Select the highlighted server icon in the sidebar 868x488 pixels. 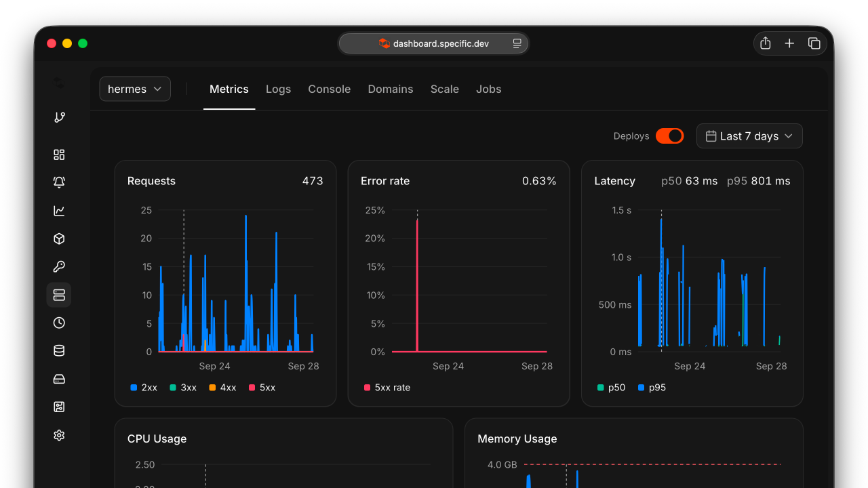(59, 295)
